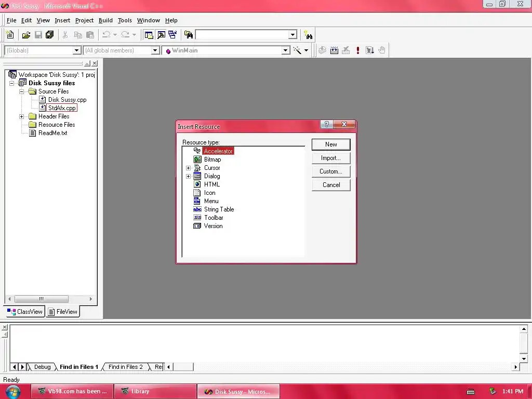Open the (Globals) class dropdown
The height and width of the screenshot is (399, 532).
pyautogui.click(x=77, y=50)
